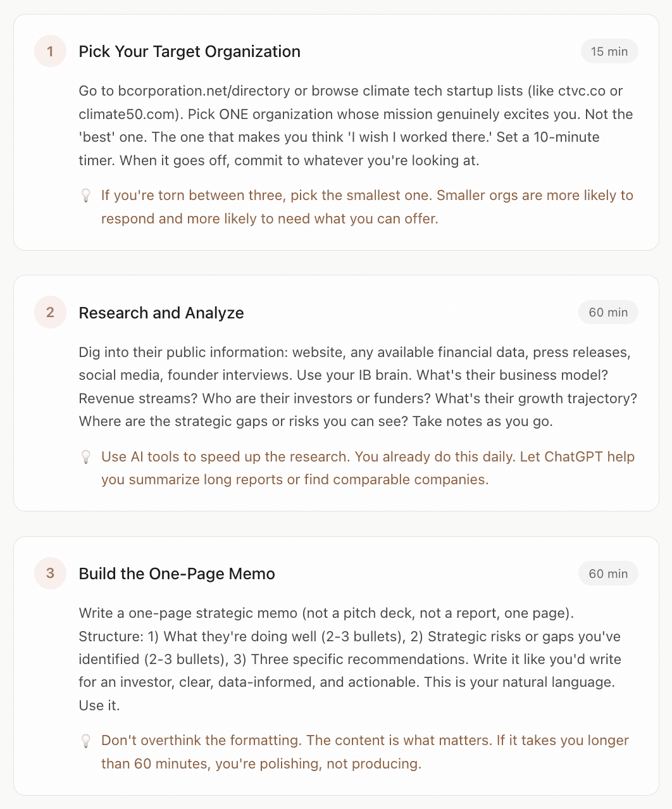Click the ctvc.co text in step 1
This screenshot has height=809, width=672.
click(582, 91)
